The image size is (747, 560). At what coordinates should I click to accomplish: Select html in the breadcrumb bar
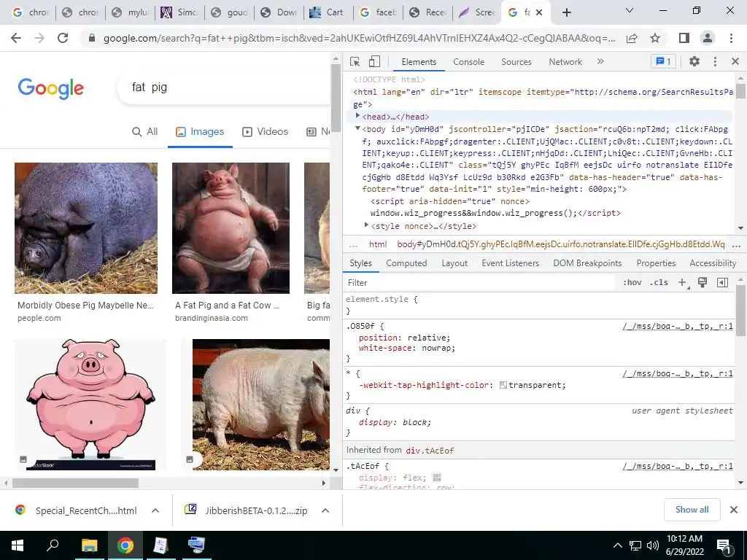point(378,244)
